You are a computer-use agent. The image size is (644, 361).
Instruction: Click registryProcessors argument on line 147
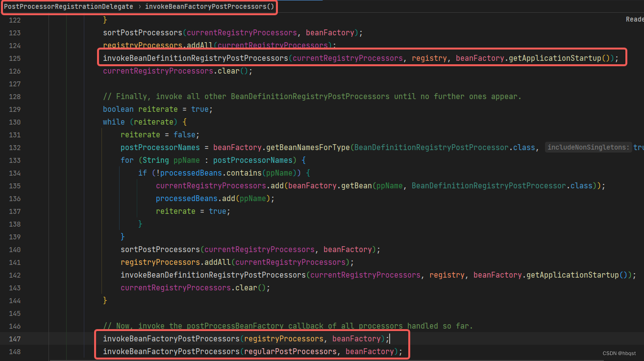(x=284, y=339)
